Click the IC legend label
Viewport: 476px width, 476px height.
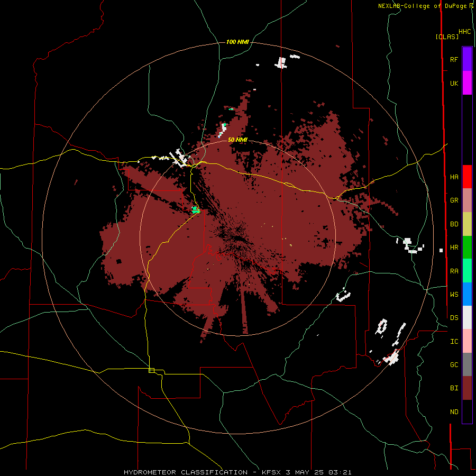click(454, 342)
